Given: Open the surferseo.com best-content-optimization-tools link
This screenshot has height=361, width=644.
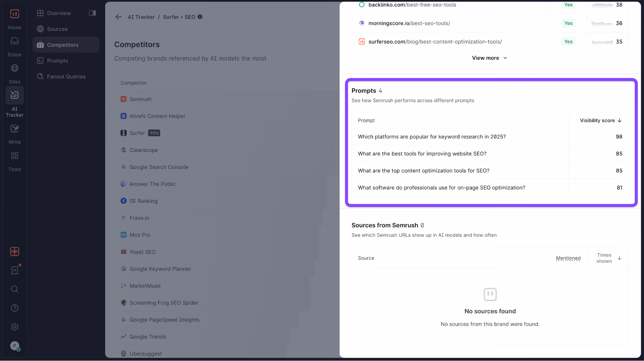Looking at the screenshot, I should pos(435,42).
